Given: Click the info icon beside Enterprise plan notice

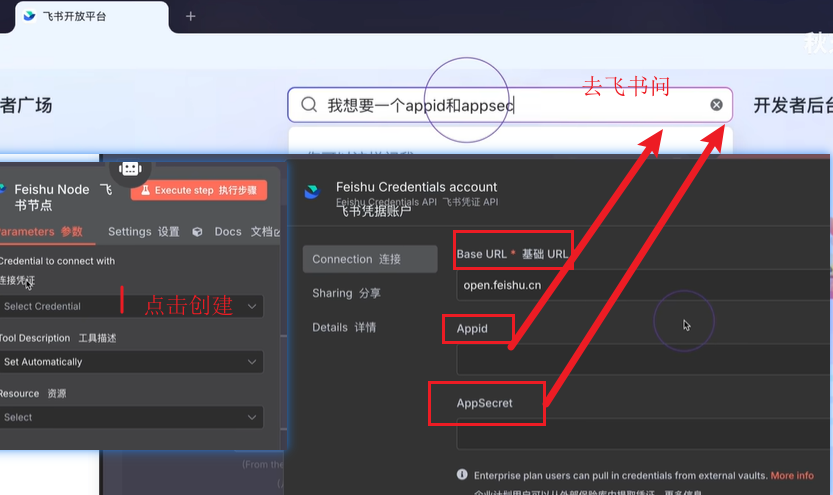Looking at the screenshot, I should point(462,474).
